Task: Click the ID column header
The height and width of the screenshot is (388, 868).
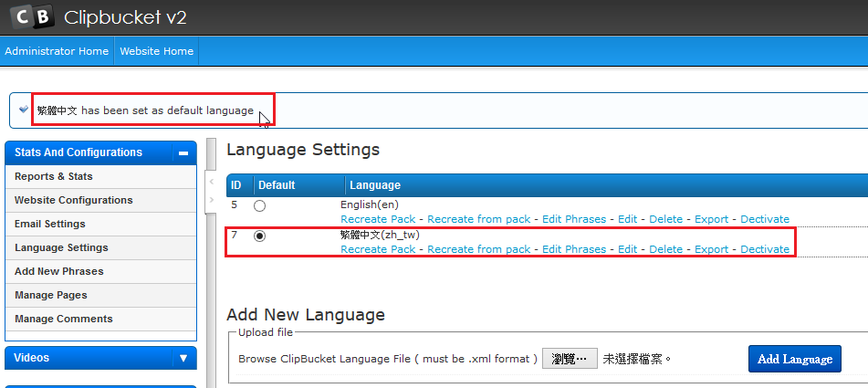Action: pos(235,184)
